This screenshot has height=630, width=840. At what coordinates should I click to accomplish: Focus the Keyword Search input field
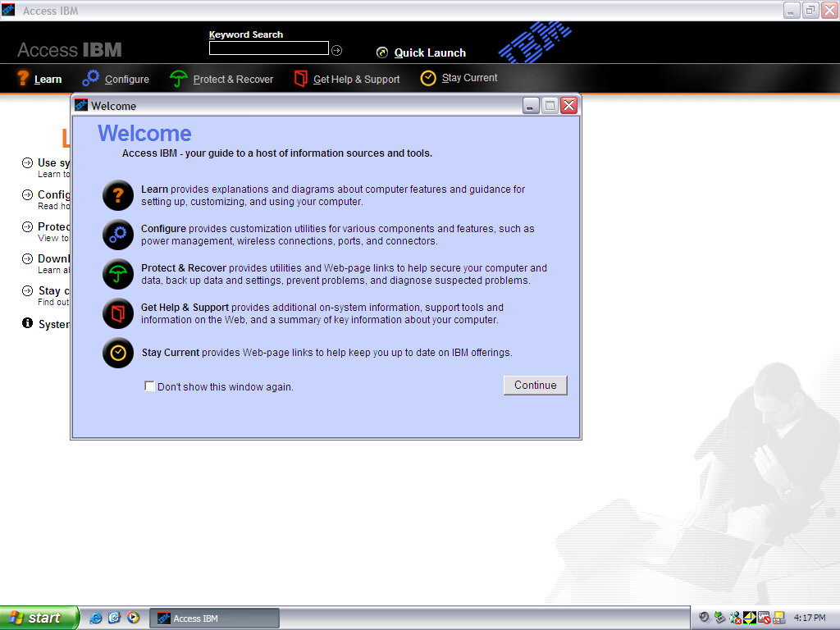click(x=268, y=49)
